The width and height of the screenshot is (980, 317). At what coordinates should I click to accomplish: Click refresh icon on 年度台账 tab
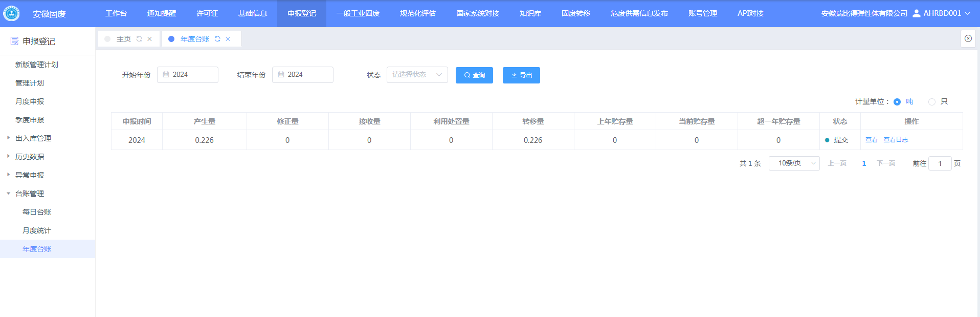(217, 39)
